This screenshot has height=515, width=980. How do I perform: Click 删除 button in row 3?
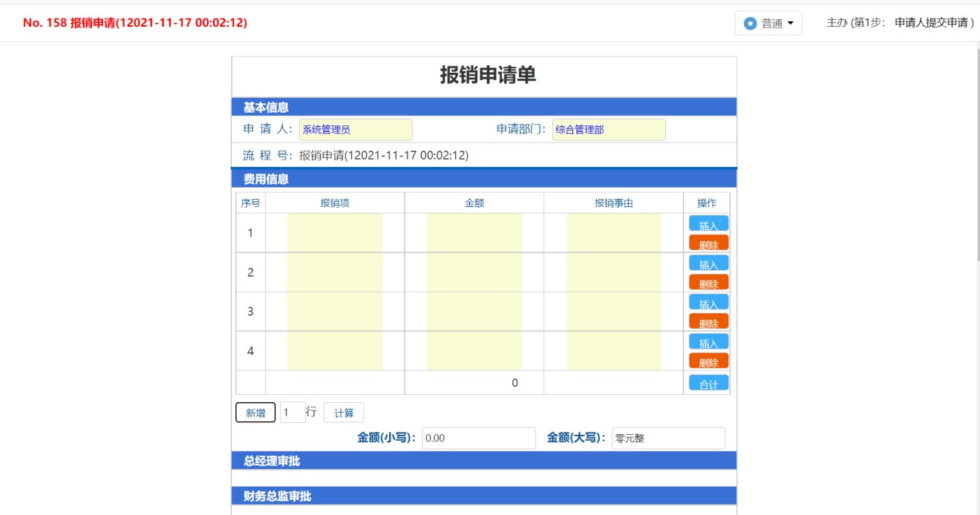pos(709,321)
